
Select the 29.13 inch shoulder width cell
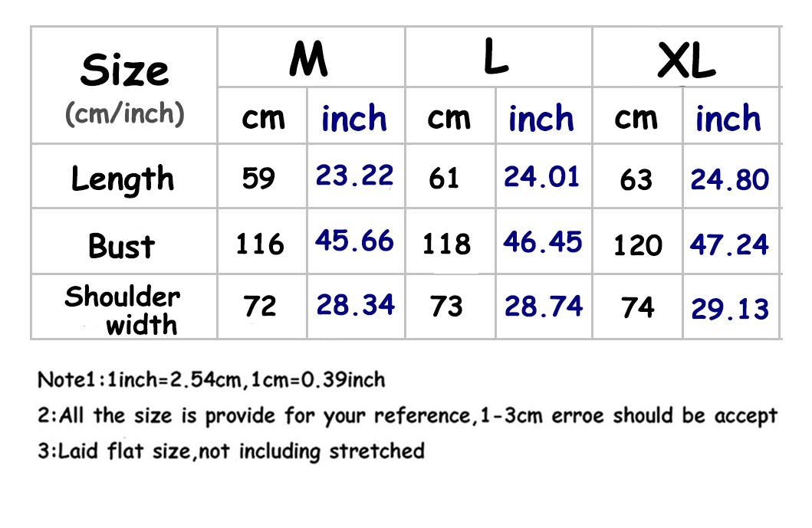coord(730,309)
